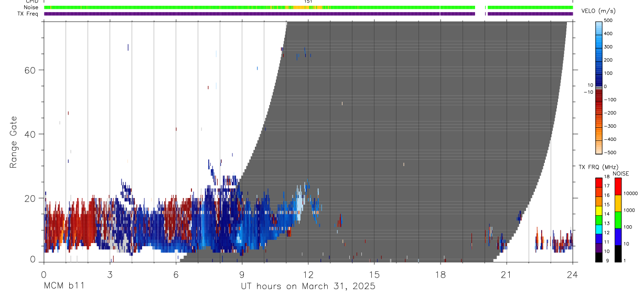644x297 pixels.
Task: Click the black swatch in TX FRQ legend
Action: (599, 257)
